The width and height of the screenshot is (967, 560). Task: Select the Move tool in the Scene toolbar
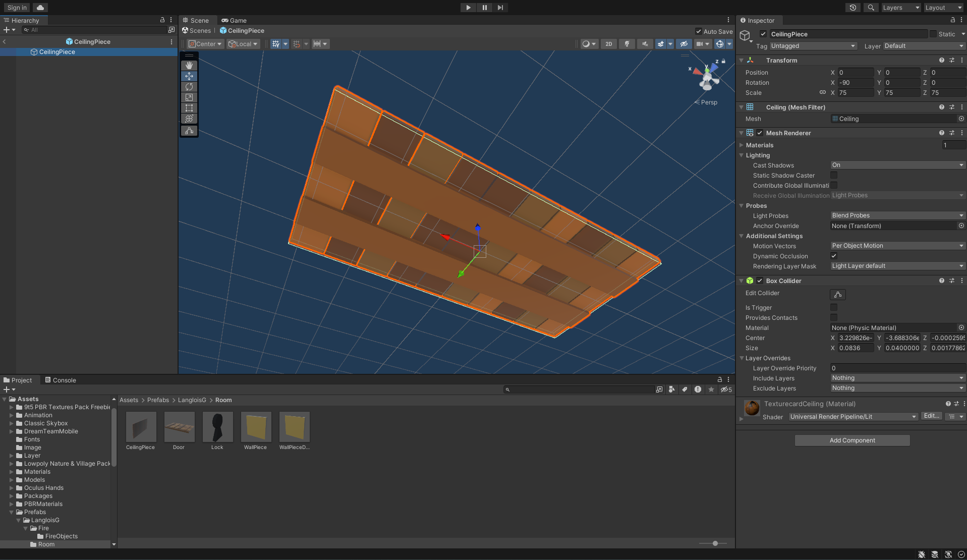click(x=189, y=76)
